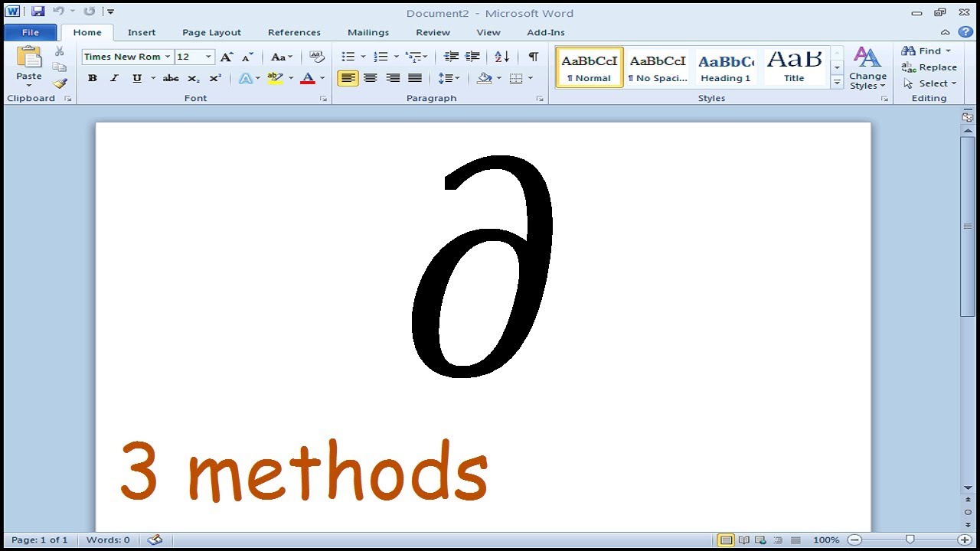Image resolution: width=980 pixels, height=551 pixels.
Task: Toggle Italic formatting
Action: point(114,78)
